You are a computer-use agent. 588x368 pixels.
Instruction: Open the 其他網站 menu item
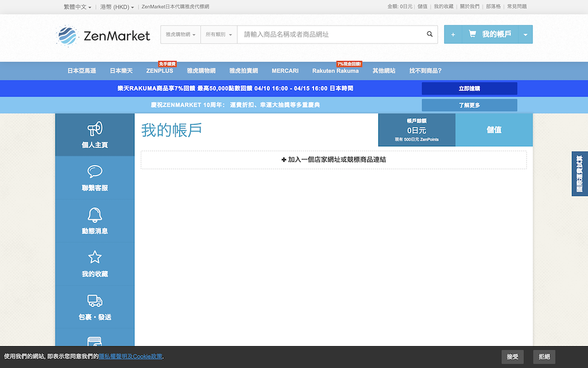[x=384, y=71]
